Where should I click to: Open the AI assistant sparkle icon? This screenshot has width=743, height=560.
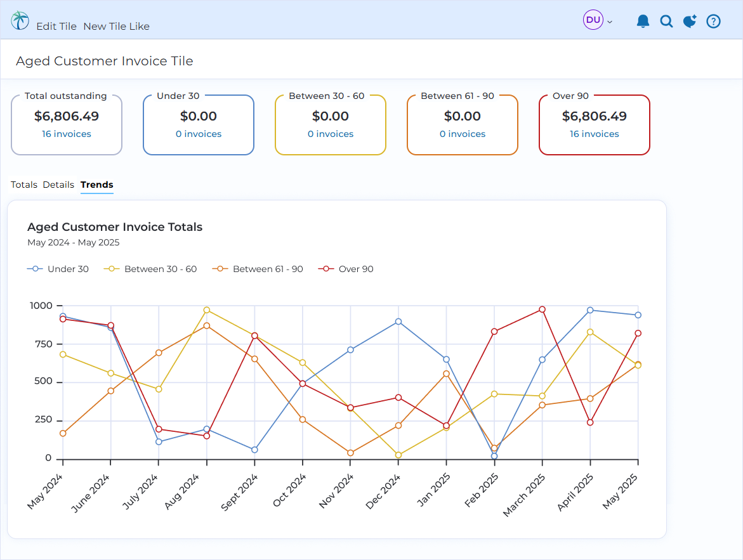tap(690, 22)
